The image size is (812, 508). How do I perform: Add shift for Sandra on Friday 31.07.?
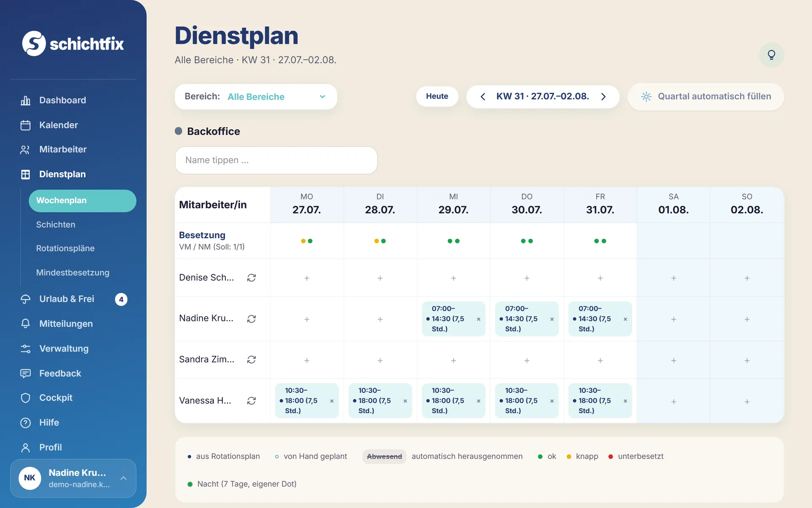pyautogui.click(x=600, y=361)
